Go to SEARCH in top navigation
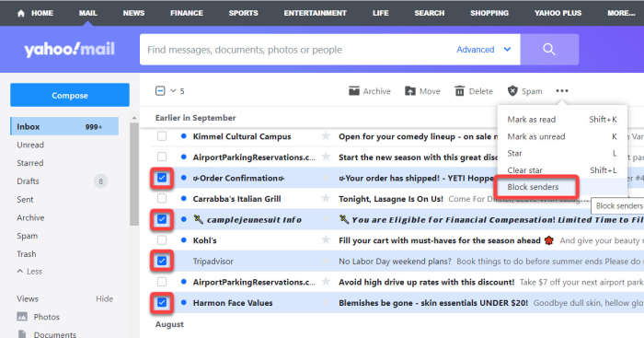Screen dimensions: 644x338 click(430, 13)
